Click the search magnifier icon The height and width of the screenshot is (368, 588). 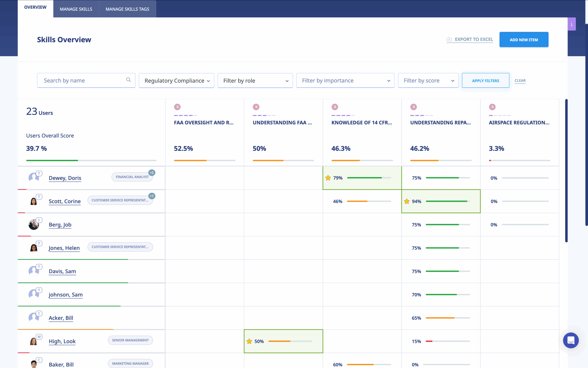pyautogui.click(x=128, y=80)
